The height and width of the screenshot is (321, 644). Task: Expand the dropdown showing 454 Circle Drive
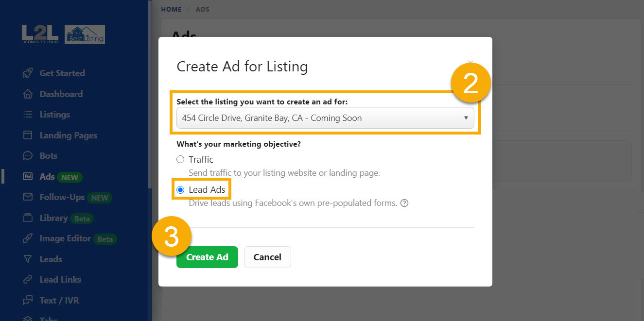(325, 118)
